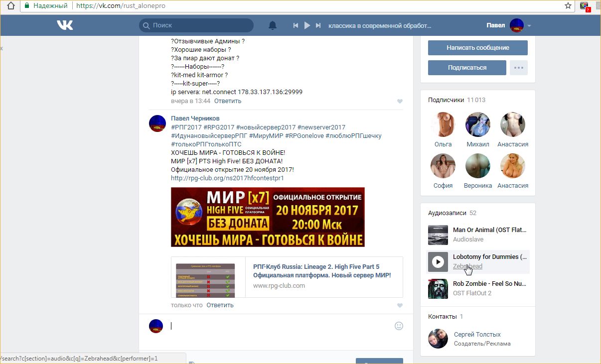Click the Написать сообщение button
The height and width of the screenshot is (364, 601).
478,48
